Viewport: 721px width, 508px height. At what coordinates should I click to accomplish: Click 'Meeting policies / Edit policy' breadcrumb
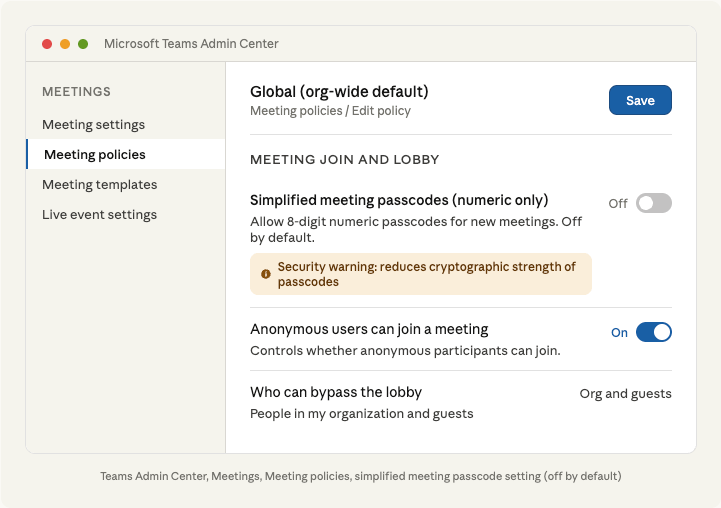(x=330, y=111)
